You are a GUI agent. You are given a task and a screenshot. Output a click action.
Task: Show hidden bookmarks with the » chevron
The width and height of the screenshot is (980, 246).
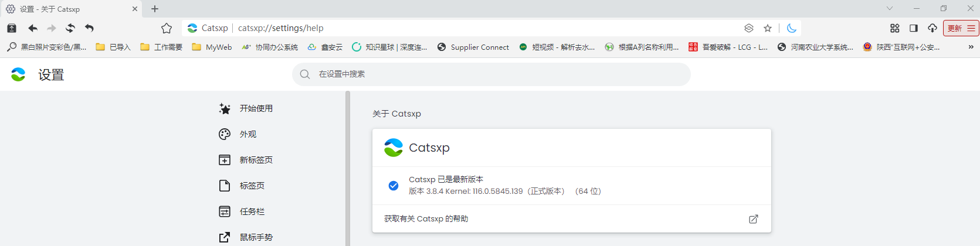[x=971, y=47]
